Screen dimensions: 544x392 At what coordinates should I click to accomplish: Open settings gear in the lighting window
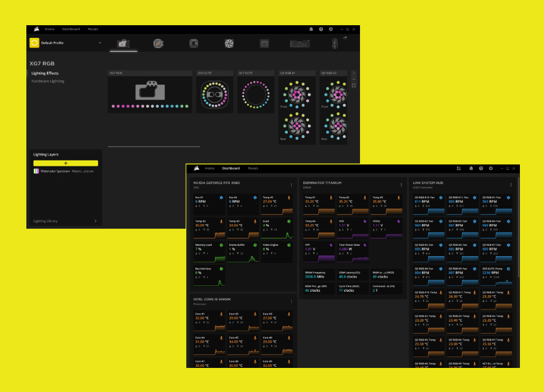click(x=331, y=29)
